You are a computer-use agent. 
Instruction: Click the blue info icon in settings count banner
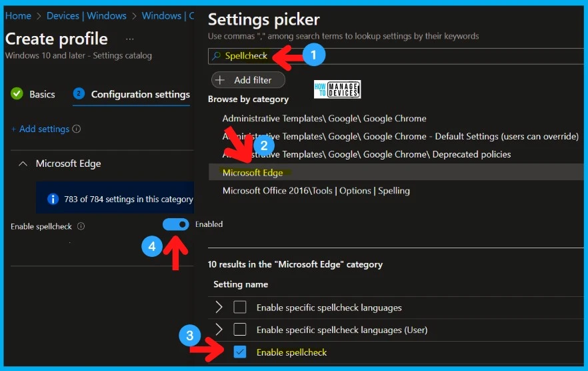53,199
